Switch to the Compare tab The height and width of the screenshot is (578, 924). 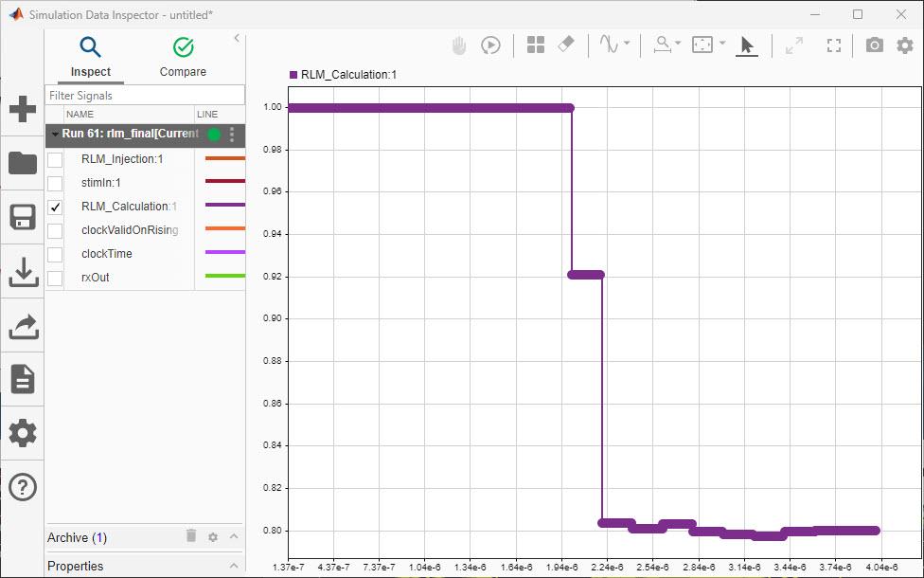pos(182,57)
